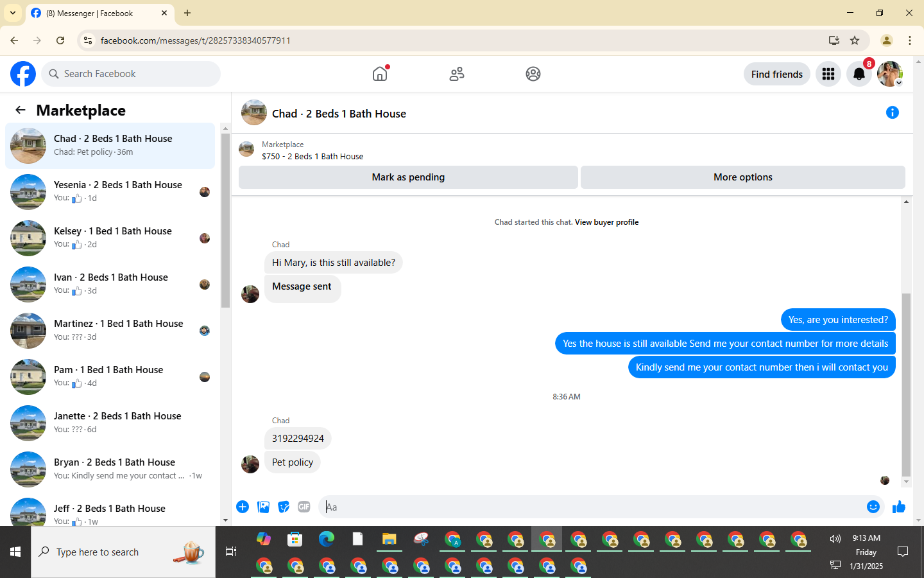Click the conversation list scrollbar thumb
The width and height of the screenshot is (924, 578).
coord(225,220)
